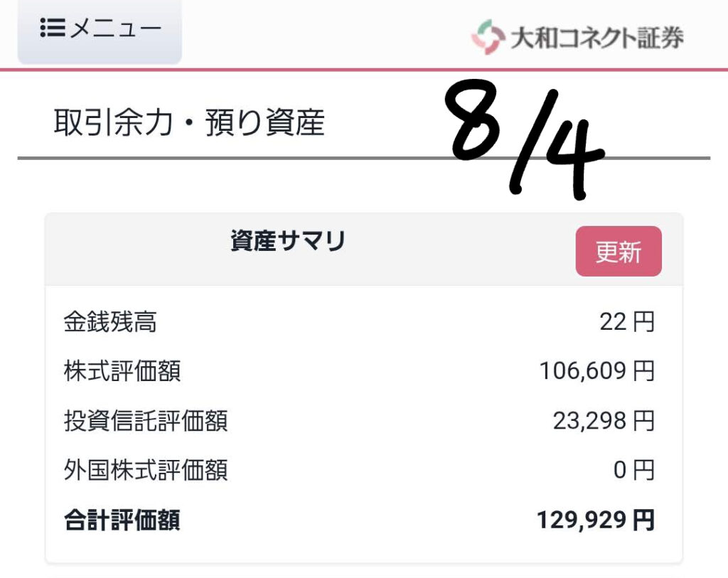Click the 大和コネクト証券 logo icon

click(488, 37)
